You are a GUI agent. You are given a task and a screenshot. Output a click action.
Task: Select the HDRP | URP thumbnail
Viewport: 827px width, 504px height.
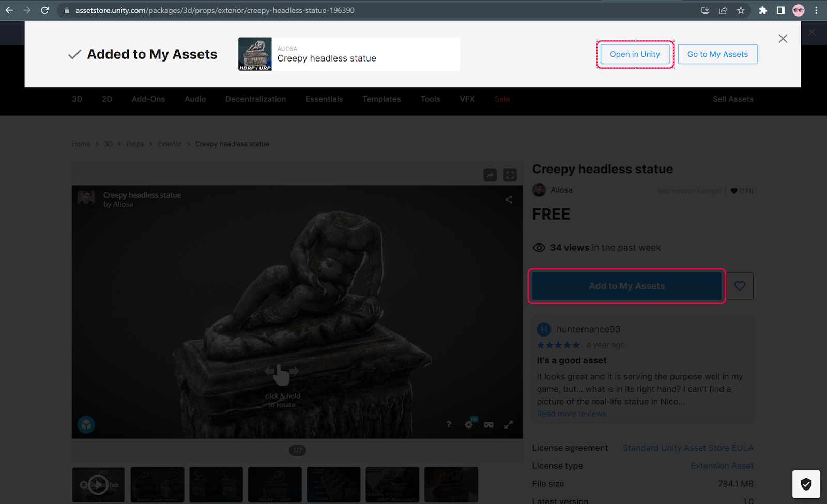coord(275,485)
